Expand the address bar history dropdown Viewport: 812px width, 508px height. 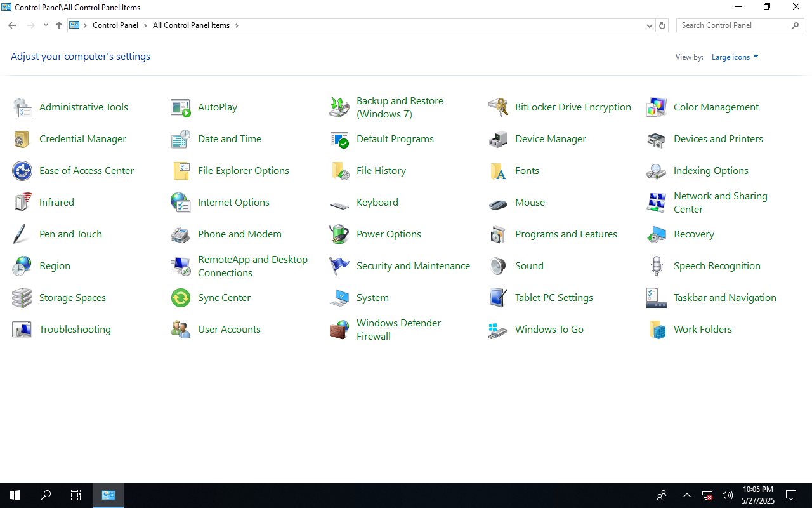pyautogui.click(x=650, y=26)
